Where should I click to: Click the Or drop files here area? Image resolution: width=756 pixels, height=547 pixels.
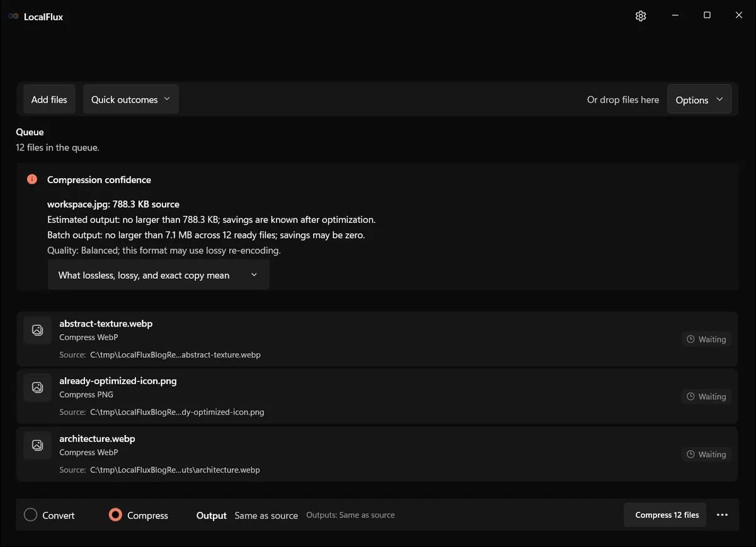pos(623,99)
